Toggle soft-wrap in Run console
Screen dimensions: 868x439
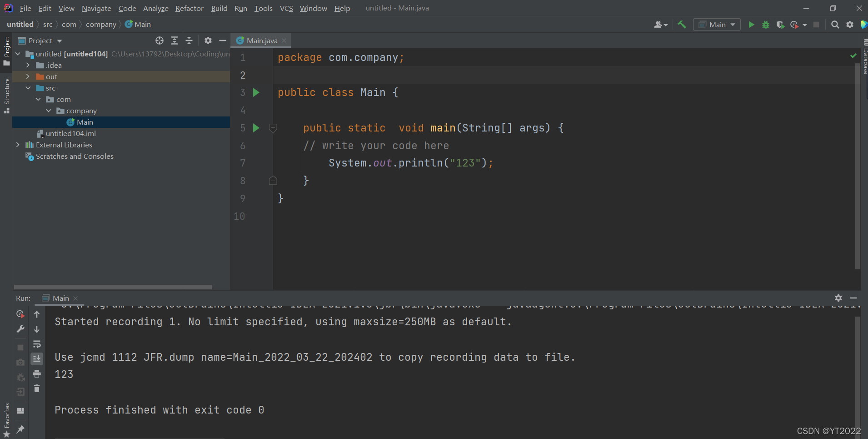click(37, 344)
